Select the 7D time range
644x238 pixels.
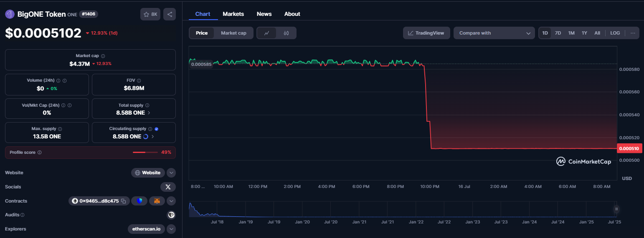(x=558, y=33)
